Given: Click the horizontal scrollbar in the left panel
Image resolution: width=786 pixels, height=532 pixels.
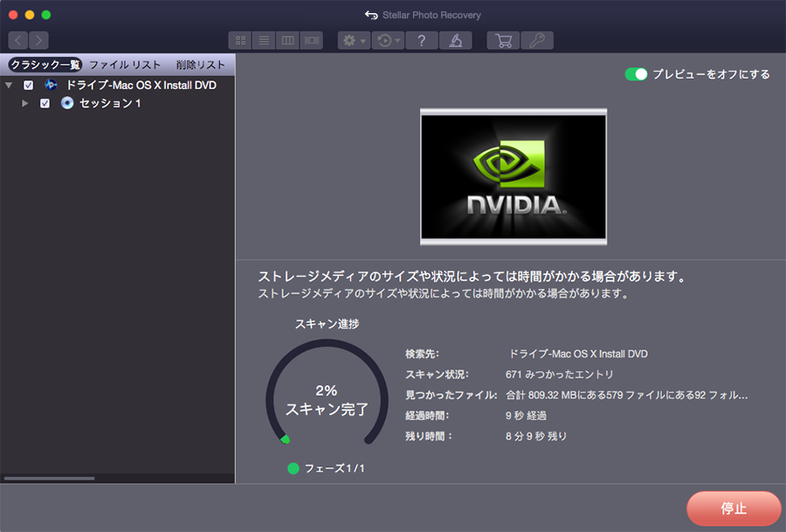Looking at the screenshot, I should (49, 479).
